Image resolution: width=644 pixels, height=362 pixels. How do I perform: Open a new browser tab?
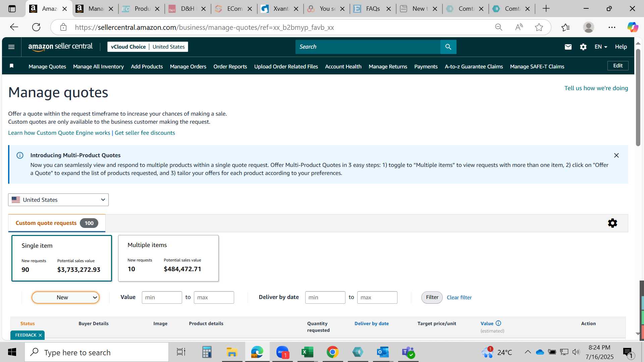546,9
